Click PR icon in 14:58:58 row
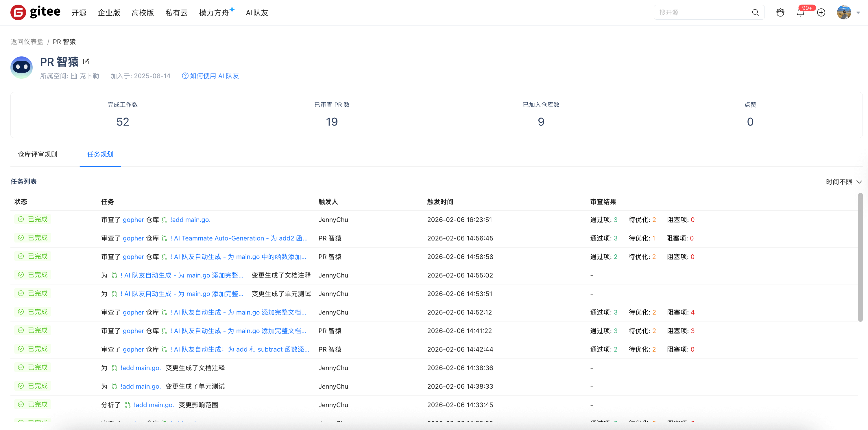The image size is (868, 430). pos(164,257)
